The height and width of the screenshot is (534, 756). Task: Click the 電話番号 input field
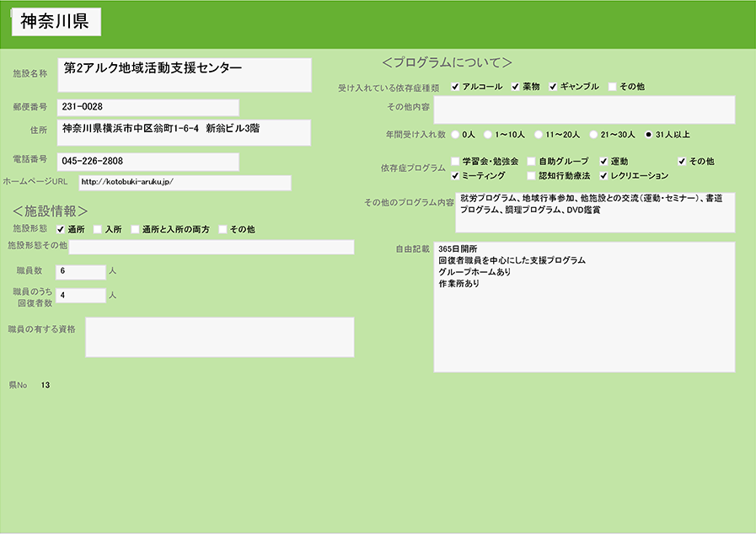[x=147, y=161]
